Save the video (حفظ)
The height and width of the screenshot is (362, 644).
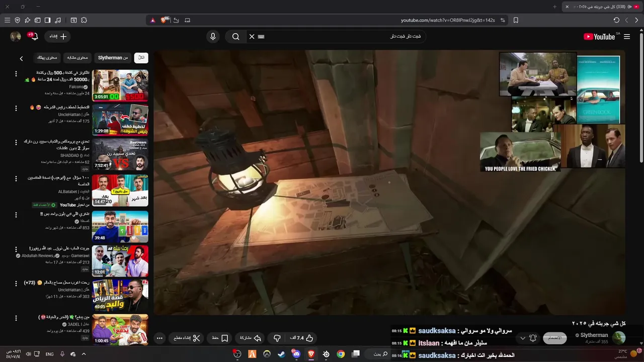(220, 338)
